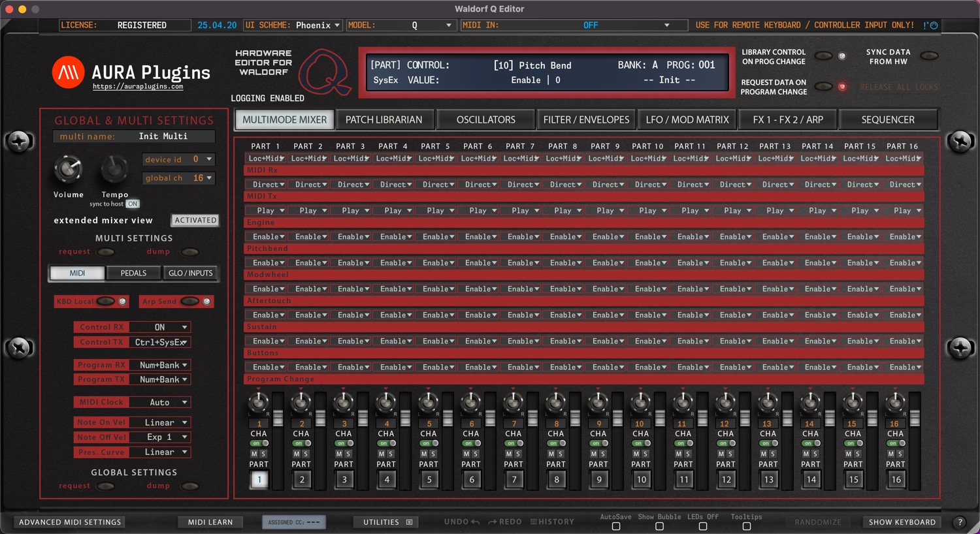
Task: Enable the AutoSave checkbox
Action: 616,526
